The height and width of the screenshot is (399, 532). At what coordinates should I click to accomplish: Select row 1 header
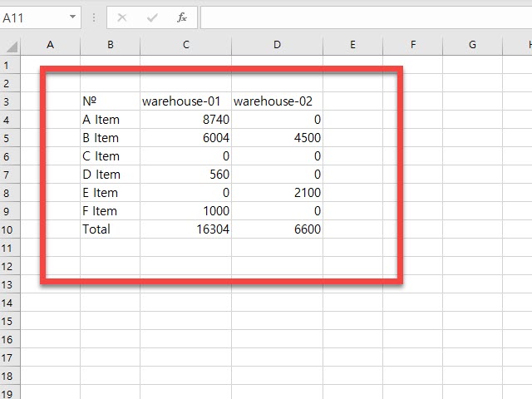(x=10, y=65)
